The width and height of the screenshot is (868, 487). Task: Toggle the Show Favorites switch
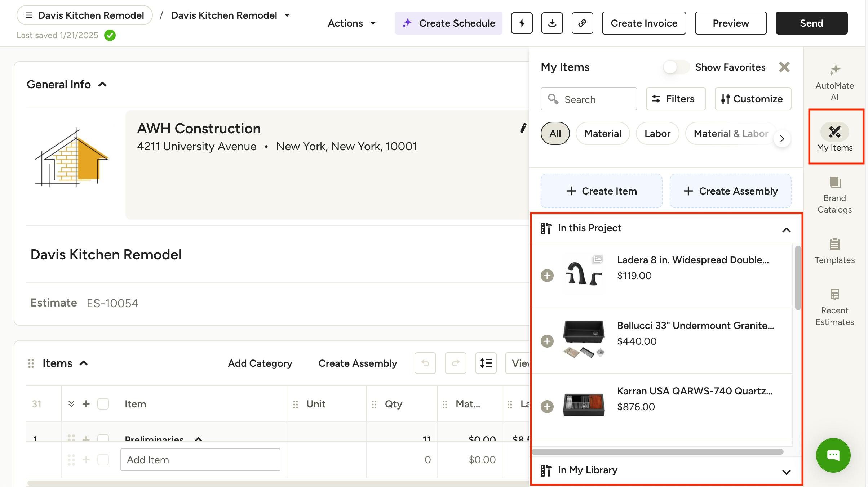(676, 67)
